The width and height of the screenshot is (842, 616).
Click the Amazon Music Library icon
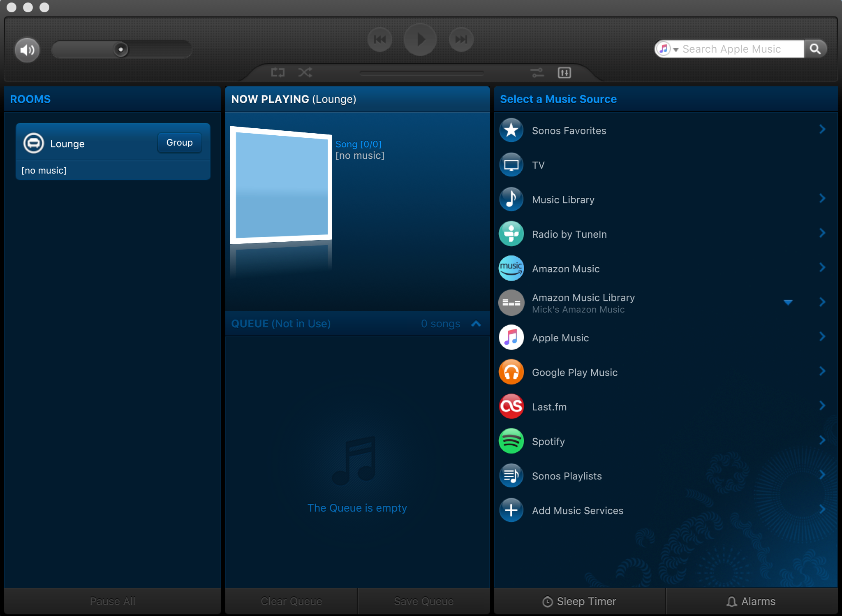point(511,303)
